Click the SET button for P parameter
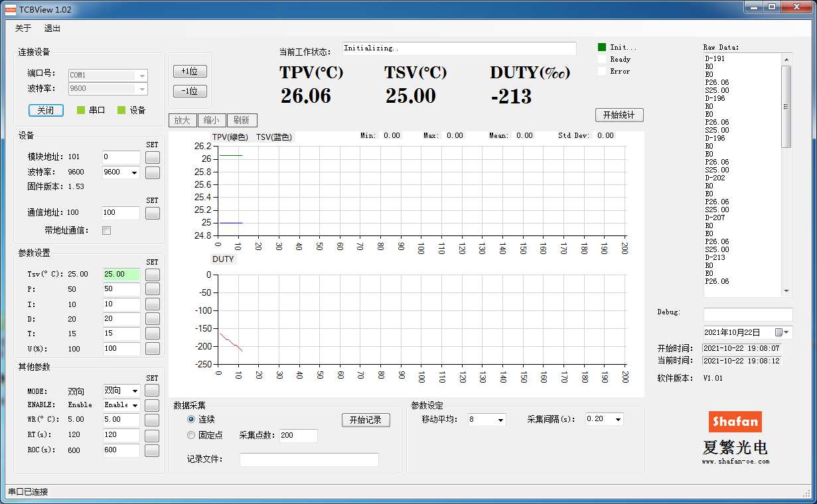 153,289
